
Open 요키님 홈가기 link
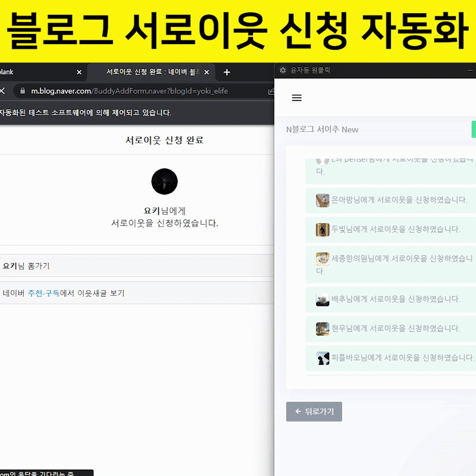(26, 266)
